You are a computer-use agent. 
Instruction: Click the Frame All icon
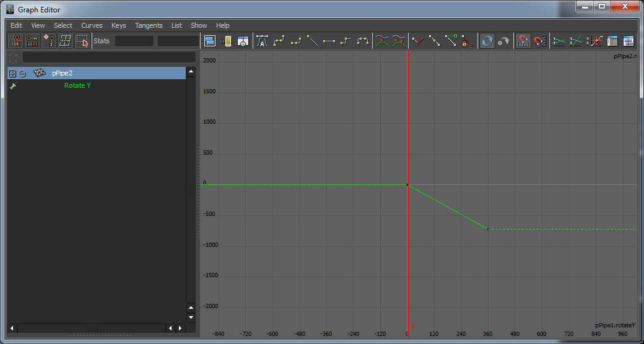click(209, 41)
